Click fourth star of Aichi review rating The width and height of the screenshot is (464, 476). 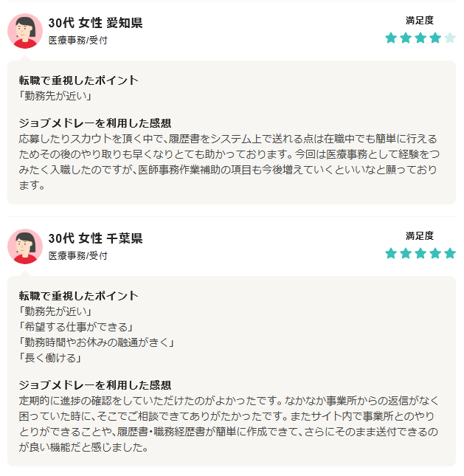[x=435, y=38]
